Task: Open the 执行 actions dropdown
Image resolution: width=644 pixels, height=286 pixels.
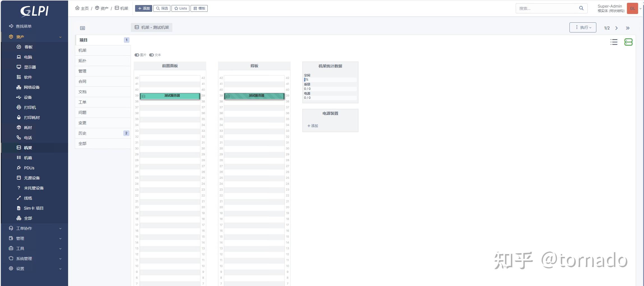Action: 583,27
